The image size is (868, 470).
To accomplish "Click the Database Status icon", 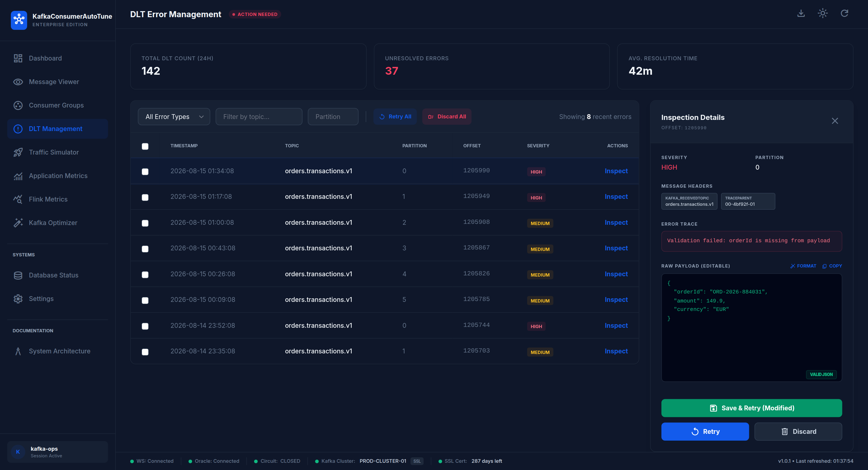I will point(18,275).
